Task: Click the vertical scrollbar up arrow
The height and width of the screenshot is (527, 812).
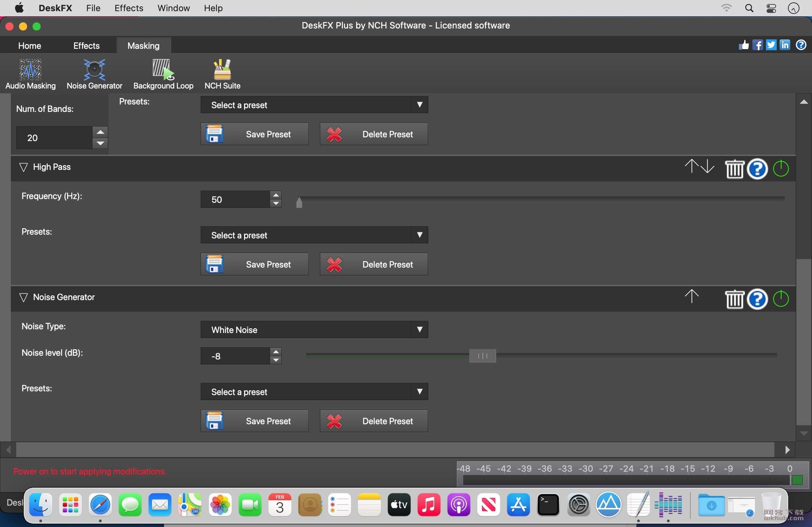Action: pos(804,101)
